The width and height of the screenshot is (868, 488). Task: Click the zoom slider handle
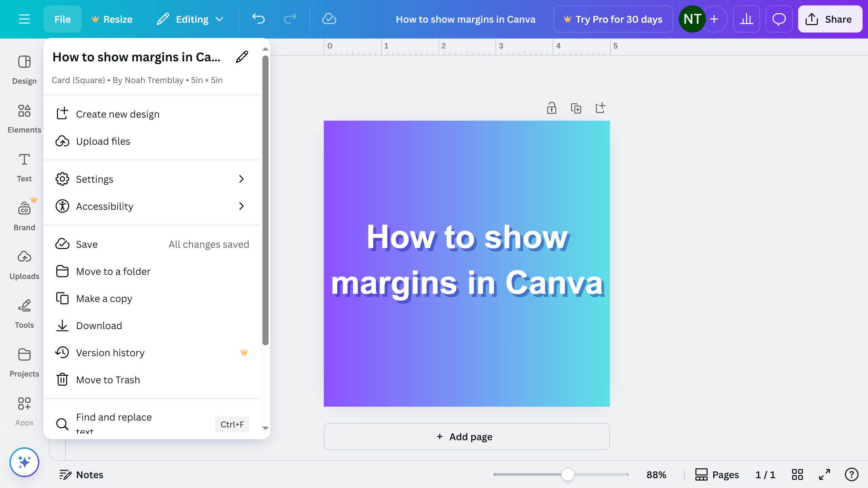568,474
